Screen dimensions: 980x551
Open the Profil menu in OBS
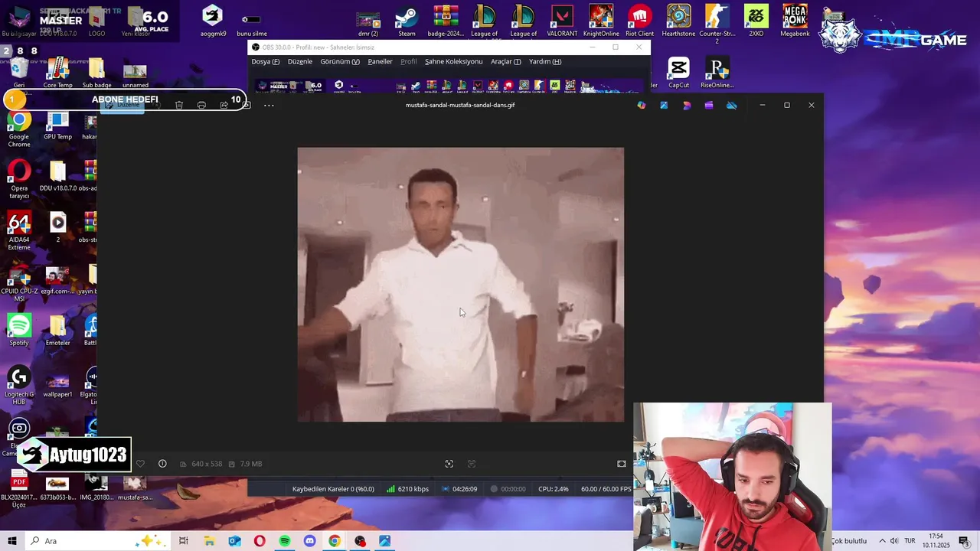pyautogui.click(x=409, y=61)
